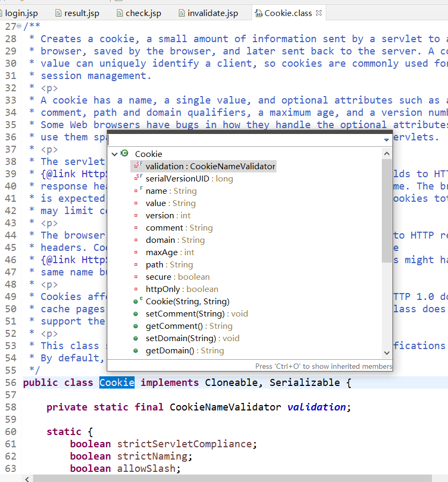Image resolution: width=448 pixels, height=482 pixels.
Task: Click Serializable in the class declaration
Action: [x=305, y=383]
